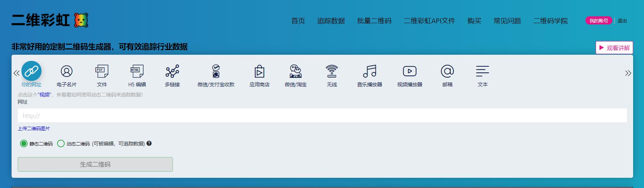Open the 首页 menu item
The width and height of the screenshot is (644, 188).
pos(298,21)
